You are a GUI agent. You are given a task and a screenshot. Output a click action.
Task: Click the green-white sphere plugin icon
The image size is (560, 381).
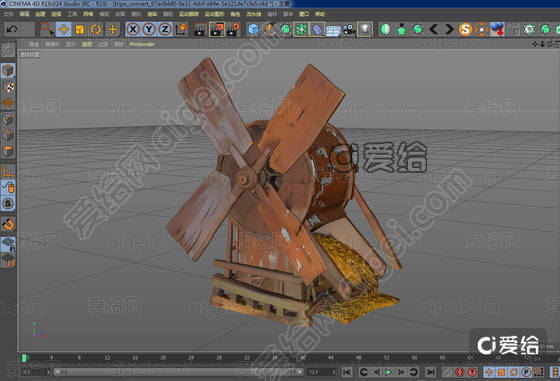pyautogui.click(x=385, y=29)
